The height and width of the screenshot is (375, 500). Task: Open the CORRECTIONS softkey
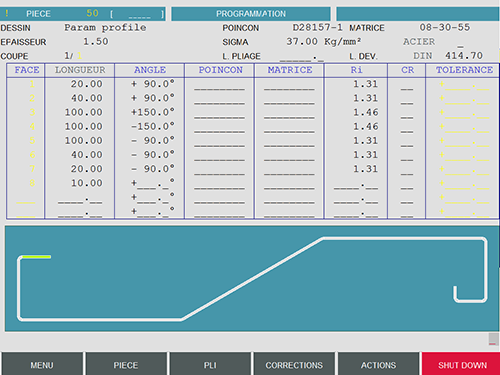(294, 365)
